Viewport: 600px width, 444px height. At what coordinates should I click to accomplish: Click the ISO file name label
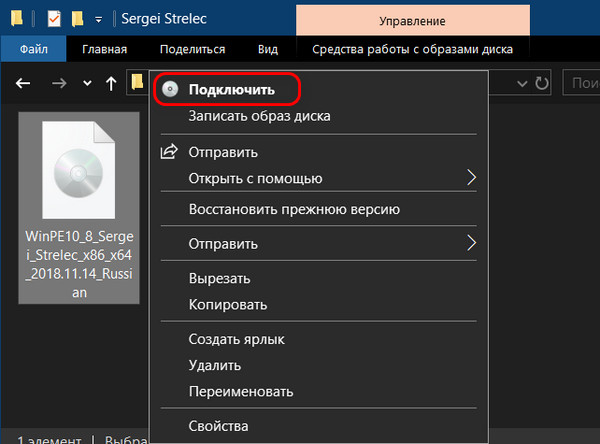79,264
